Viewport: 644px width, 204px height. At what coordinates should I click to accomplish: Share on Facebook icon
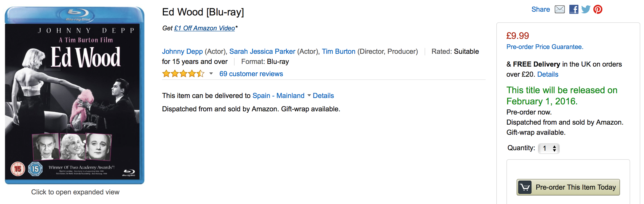click(574, 9)
